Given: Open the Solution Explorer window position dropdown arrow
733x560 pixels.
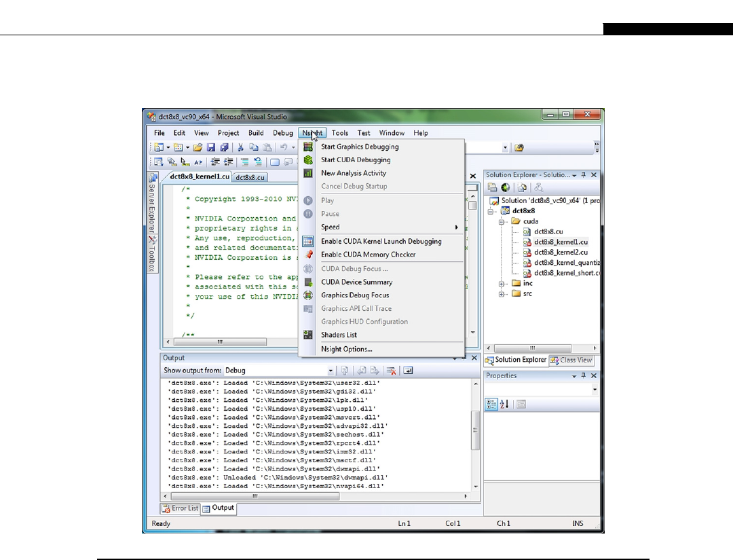Looking at the screenshot, I should pyautogui.click(x=574, y=175).
